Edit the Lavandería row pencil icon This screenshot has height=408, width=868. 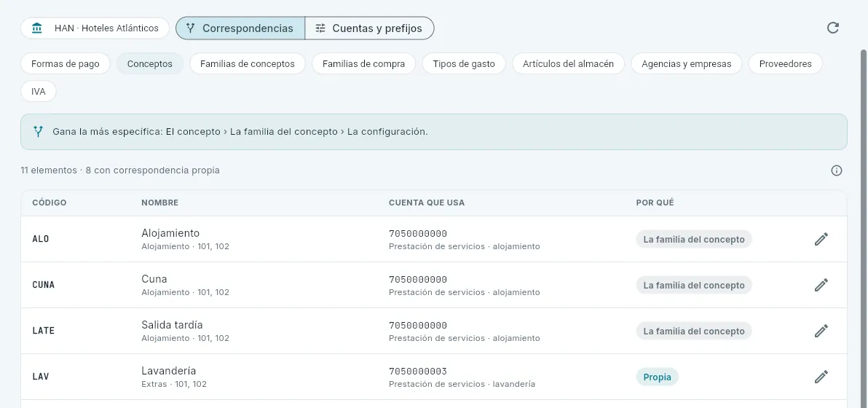tap(821, 377)
